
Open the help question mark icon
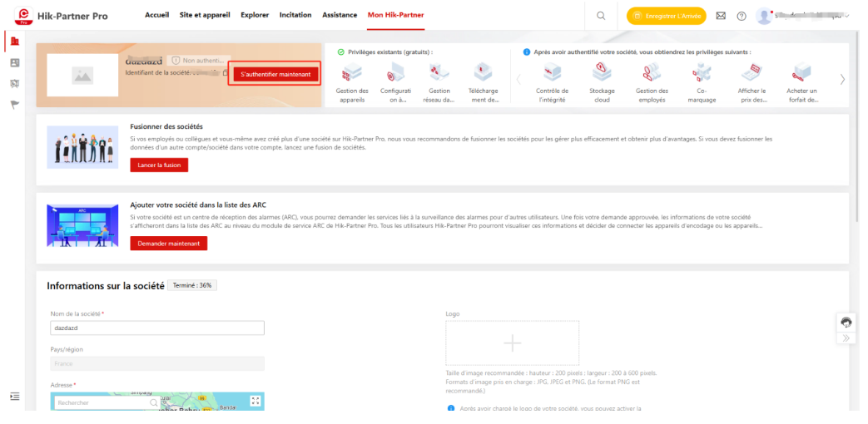coord(742,16)
